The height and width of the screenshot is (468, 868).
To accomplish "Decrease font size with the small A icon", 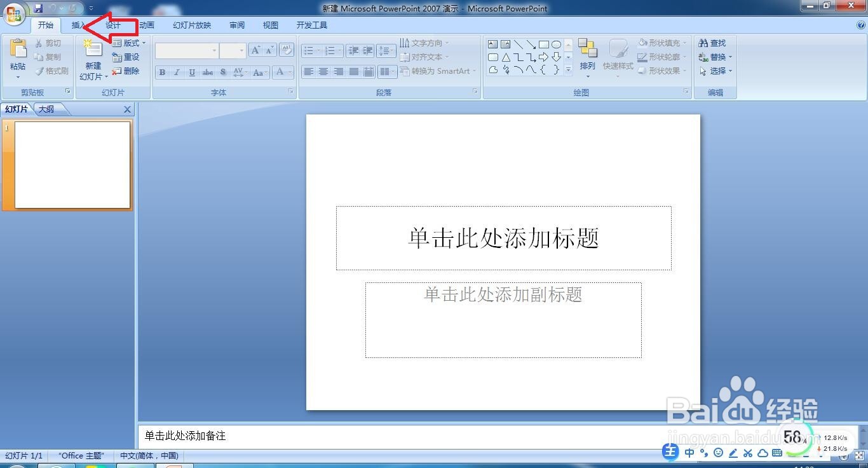I will 270,50.
